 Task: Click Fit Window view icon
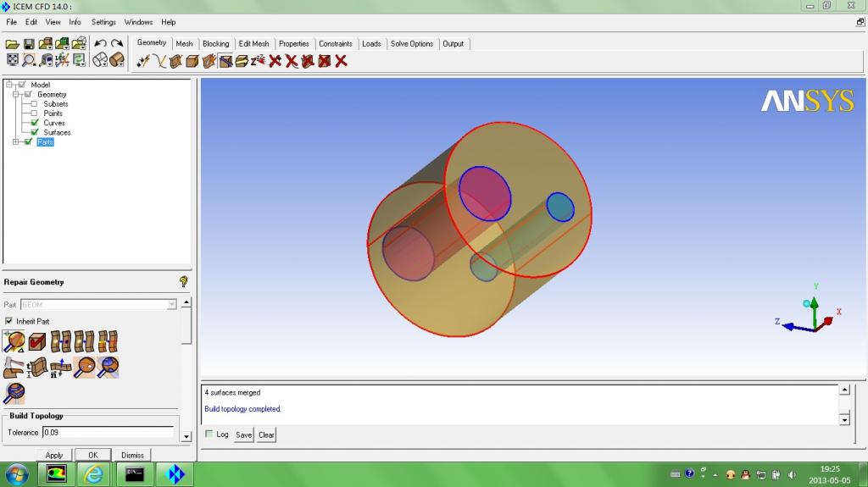click(12, 60)
